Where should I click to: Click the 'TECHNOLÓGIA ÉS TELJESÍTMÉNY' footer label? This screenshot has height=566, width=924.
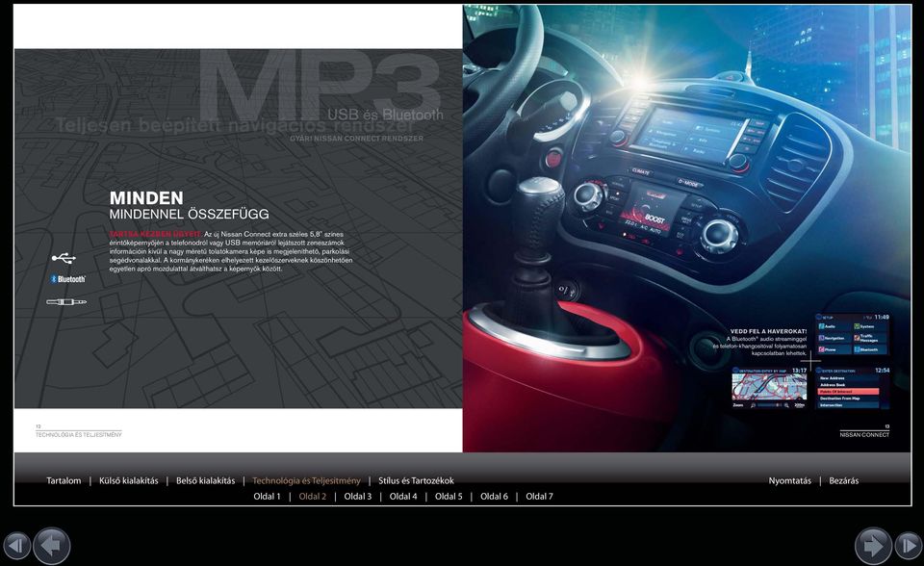click(78, 434)
